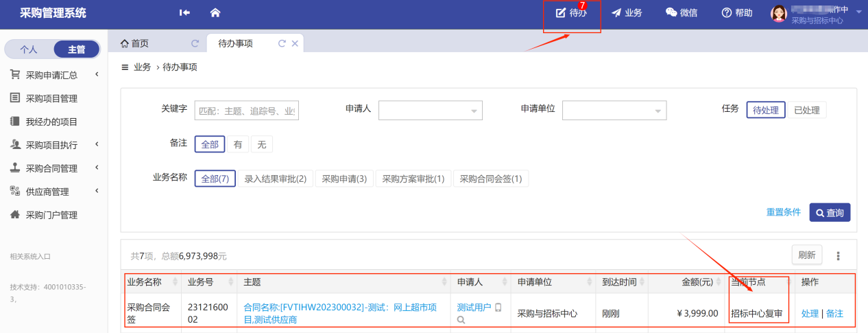868x333 pixels.
Task: Switch to 首页 tab
Action: [134, 43]
